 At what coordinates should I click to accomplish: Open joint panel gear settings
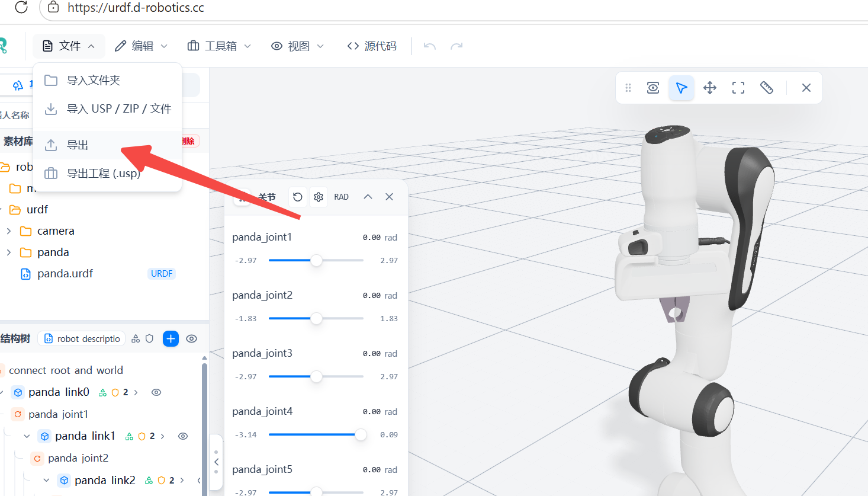(x=319, y=197)
